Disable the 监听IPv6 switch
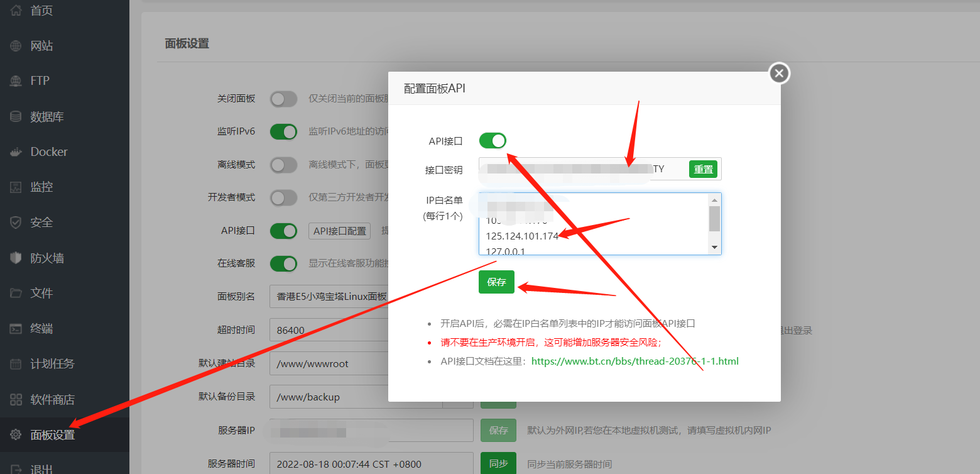Viewport: 980px width, 474px height. coord(283,131)
